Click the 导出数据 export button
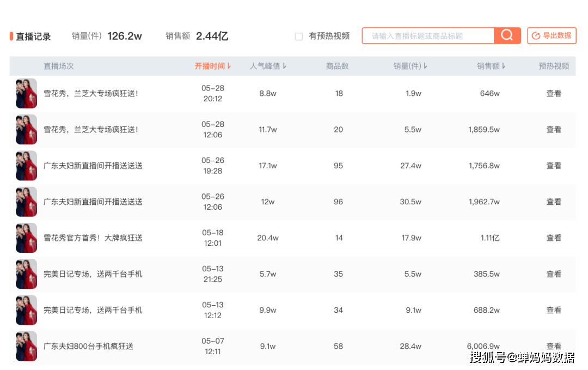Screen dimensions: 588x370 552,36
